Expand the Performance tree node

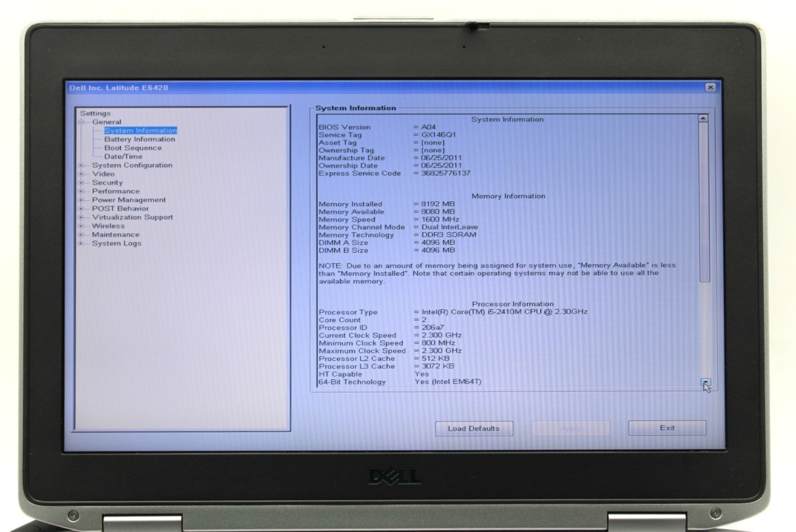pos(82,191)
